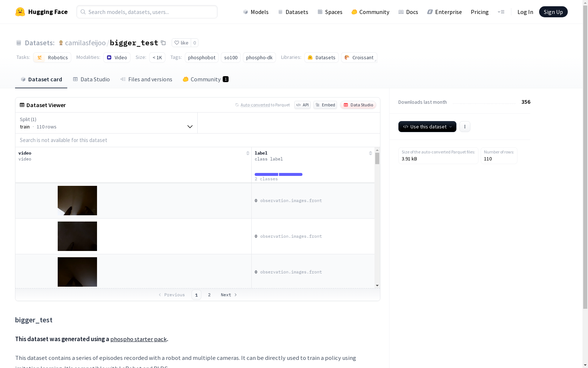Click the downloads last month count 356

[526, 102]
